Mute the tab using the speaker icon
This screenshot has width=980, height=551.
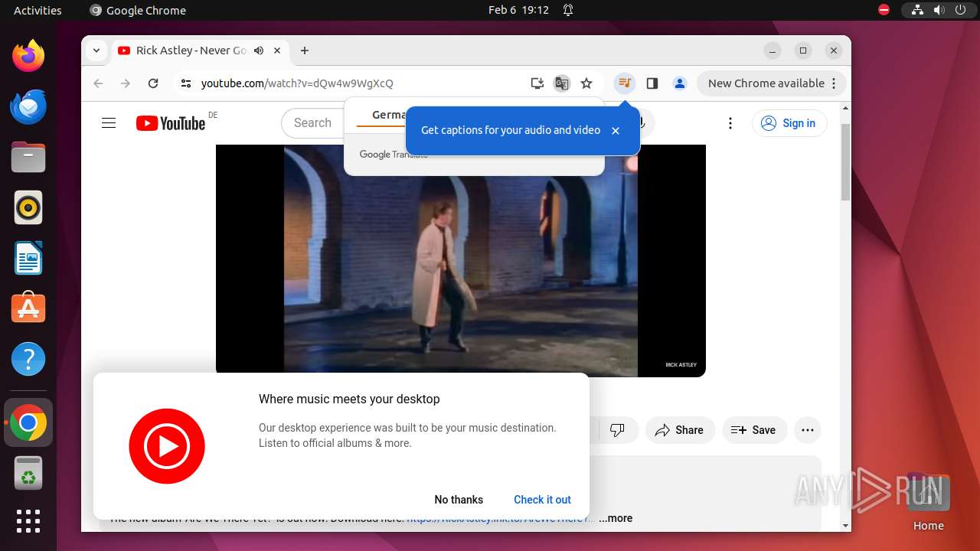coord(259,51)
